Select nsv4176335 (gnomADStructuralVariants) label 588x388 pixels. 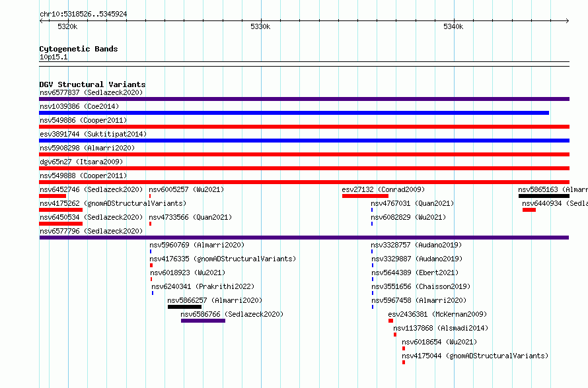[x=223, y=259]
